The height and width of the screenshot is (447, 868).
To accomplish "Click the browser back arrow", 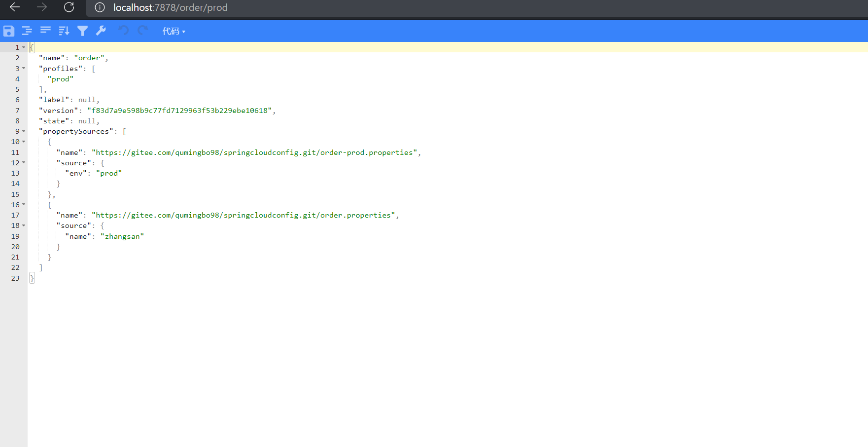I will pyautogui.click(x=15, y=7).
